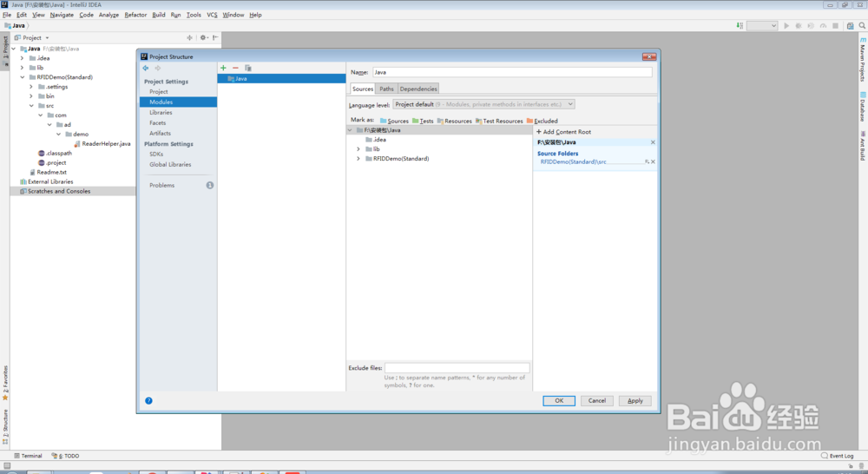The image size is (868, 474).
Task: Run with coverage icon in toolbar
Action: (x=811, y=25)
